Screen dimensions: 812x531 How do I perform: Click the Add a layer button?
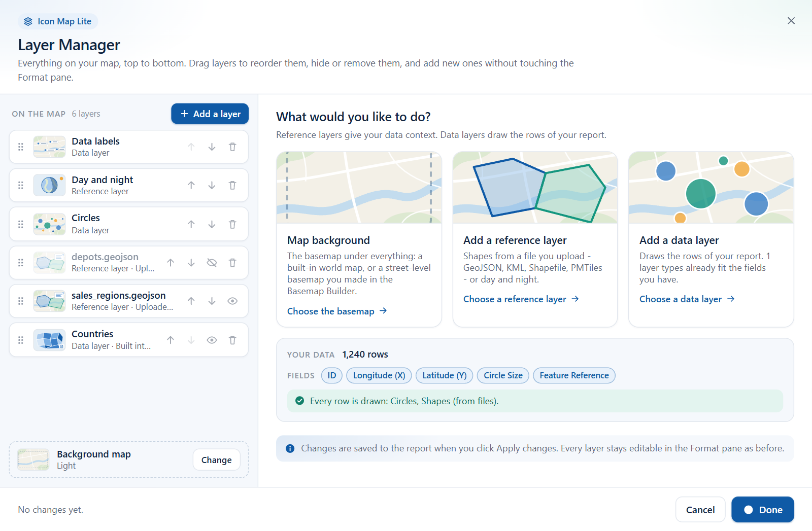coord(210,114)
